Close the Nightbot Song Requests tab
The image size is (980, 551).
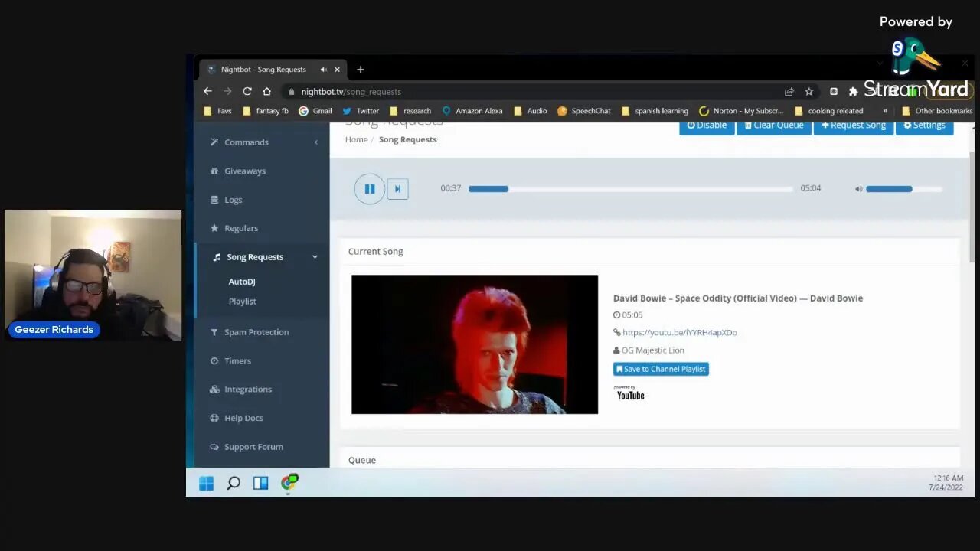pyautogui.click(x=337, y=70)
